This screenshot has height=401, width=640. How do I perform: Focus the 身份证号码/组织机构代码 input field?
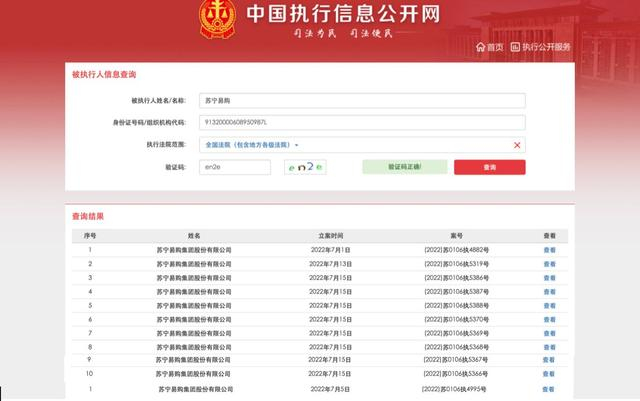click(x=362, y=122)
